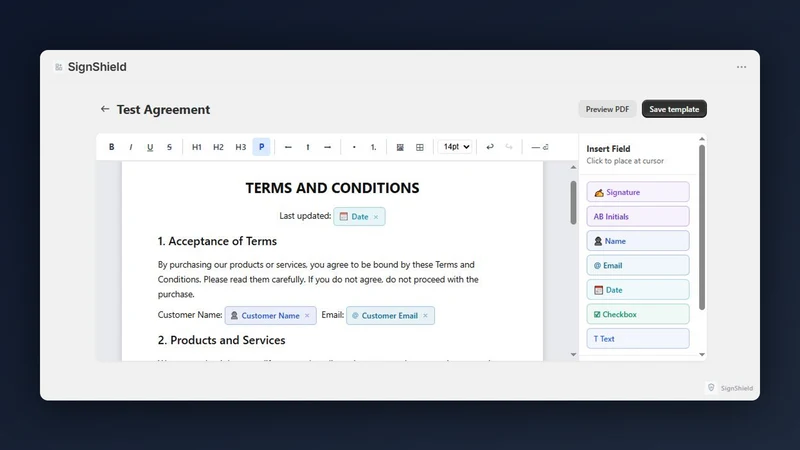This screenshot has width=800, height=450.
Task: Place cursor in 'By purchasing our products' paragraph
Action: (318, 279)
